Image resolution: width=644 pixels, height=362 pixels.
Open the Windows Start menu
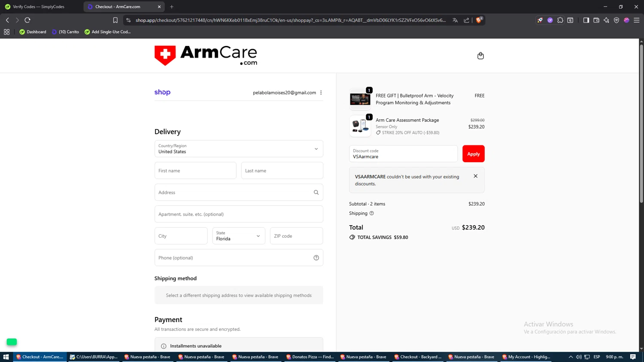click(x=6, y=357)
